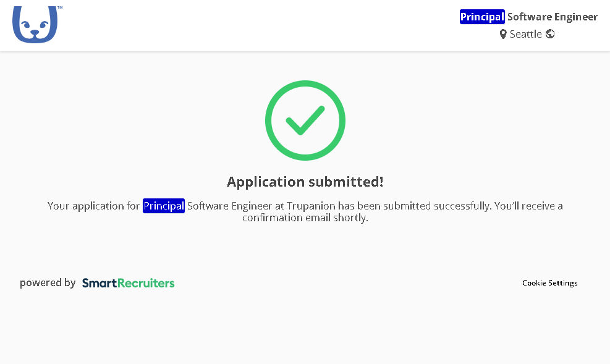Viewport: 610px width, 364px height.
Task: Click the location pin icon beside Seattle
Action: click(503, 34)
